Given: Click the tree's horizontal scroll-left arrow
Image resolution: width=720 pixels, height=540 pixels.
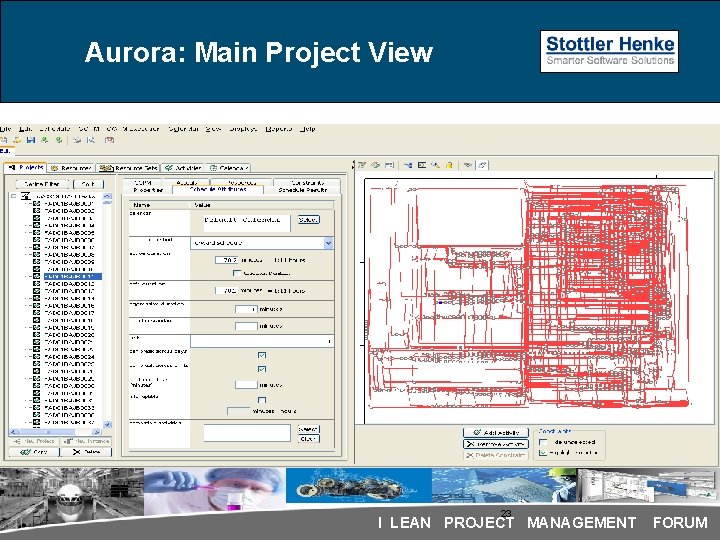Looking at the screenshot, I should [13, 432].
